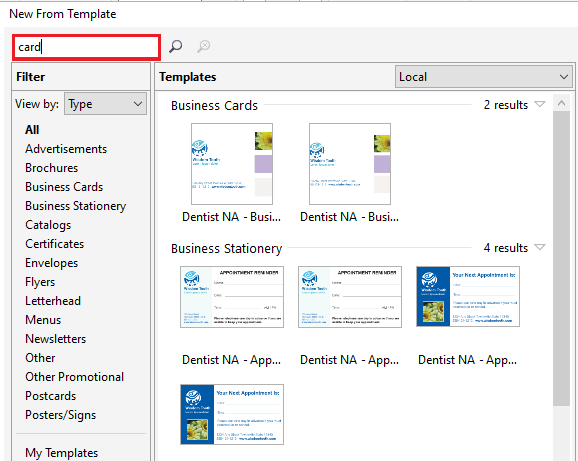Collapse the Business Cards results group

click(x=540, y=104)
